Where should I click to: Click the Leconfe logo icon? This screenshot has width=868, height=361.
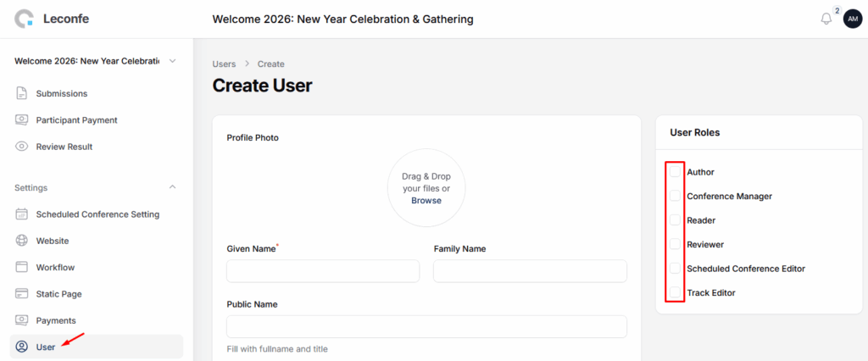(25, 19)
